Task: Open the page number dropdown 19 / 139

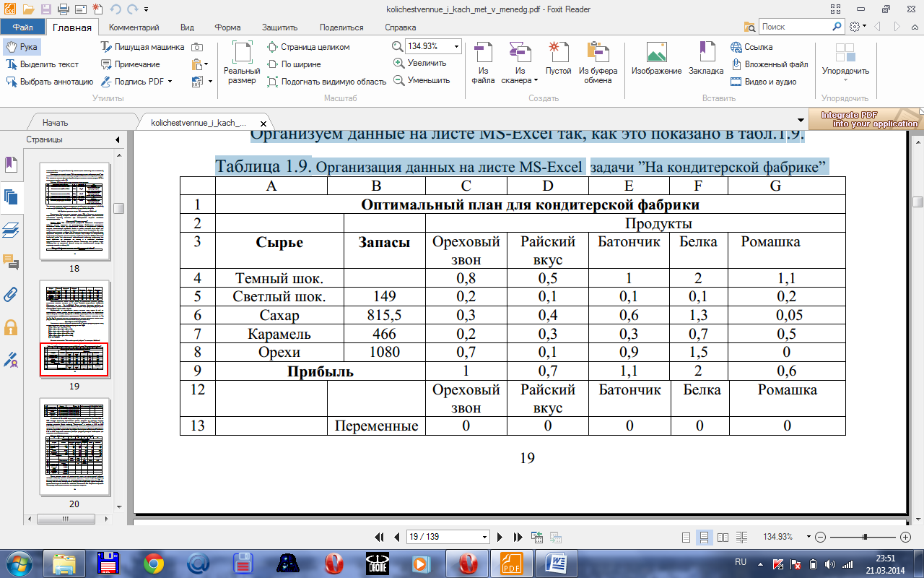Action: click(x=485, y=537)
